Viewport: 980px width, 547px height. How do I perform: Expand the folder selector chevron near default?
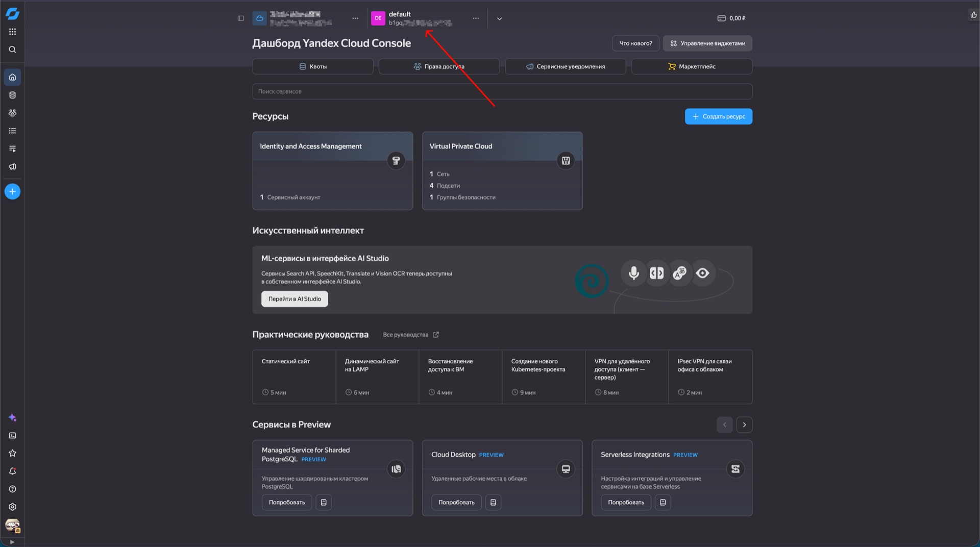pyautogui.click(x=499, y=18)
